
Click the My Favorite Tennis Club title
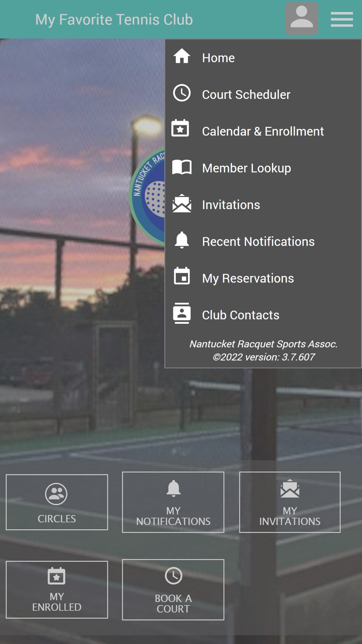click(114, 20)
